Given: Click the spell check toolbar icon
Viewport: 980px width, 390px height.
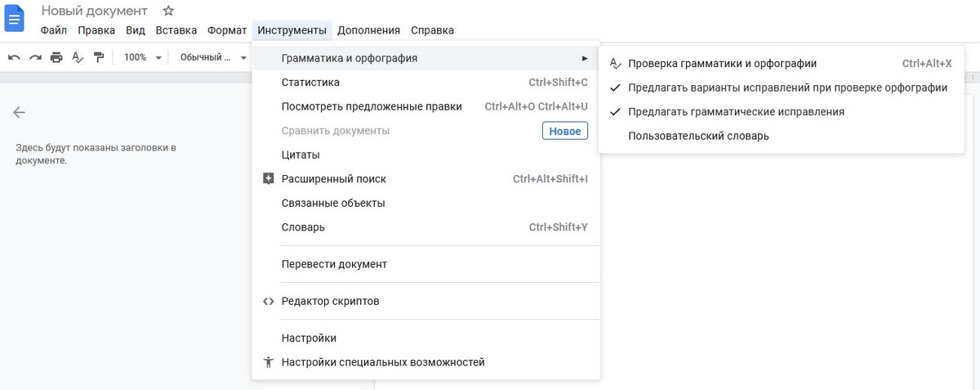Looking at the screenshot, I should pos(78,57).
